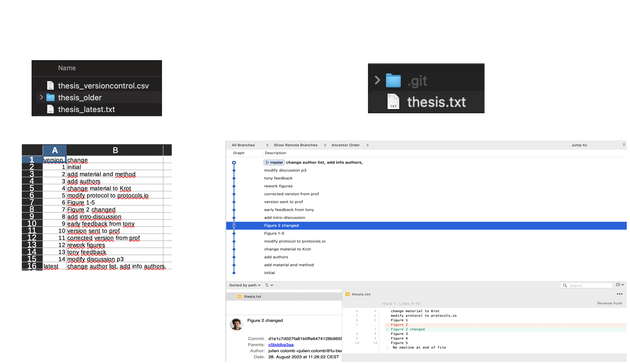Click the thesis_versioncontrol.csv file icon
Screen dimensions: 630x364
point(50,85)
